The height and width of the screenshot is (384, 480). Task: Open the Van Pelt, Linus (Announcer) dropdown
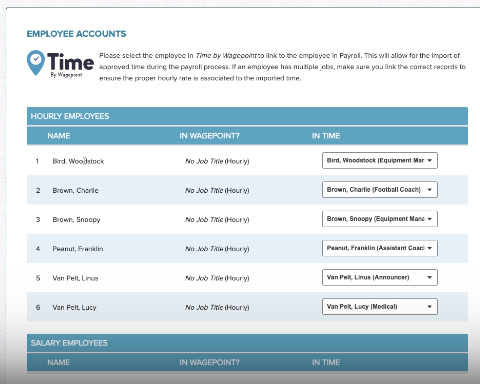[380, 277]
